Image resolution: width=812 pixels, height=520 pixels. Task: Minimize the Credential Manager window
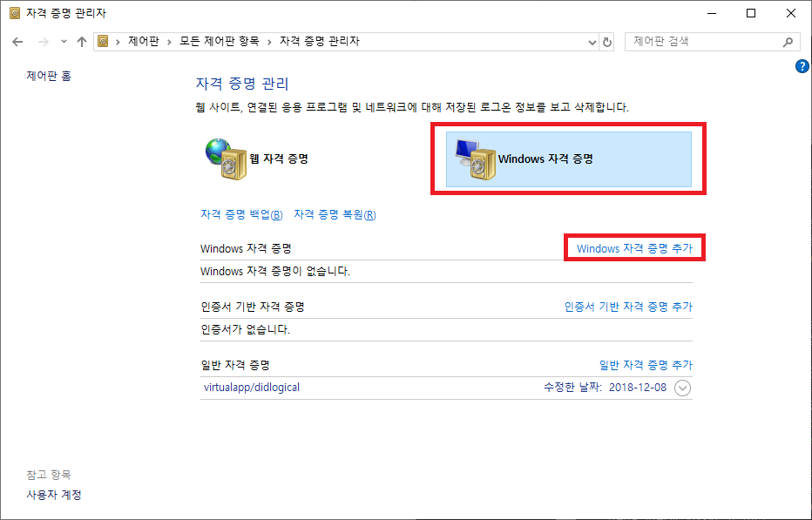(712, 13)
